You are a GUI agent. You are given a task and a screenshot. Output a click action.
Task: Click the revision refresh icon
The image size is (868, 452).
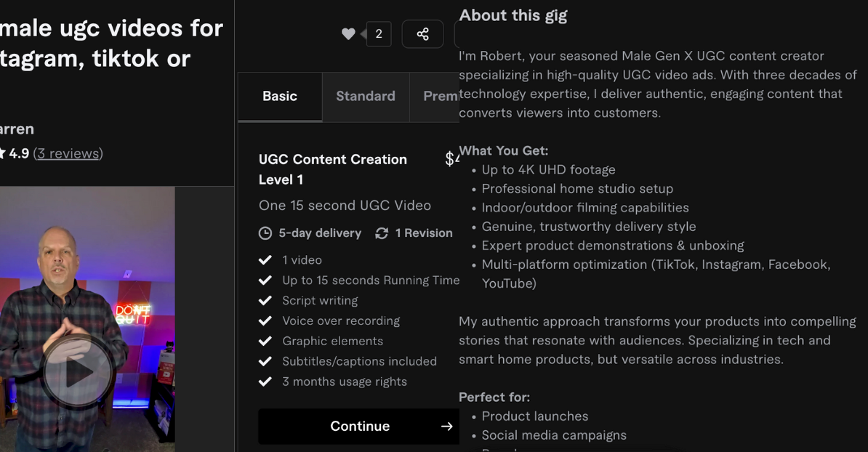point(382,233)
